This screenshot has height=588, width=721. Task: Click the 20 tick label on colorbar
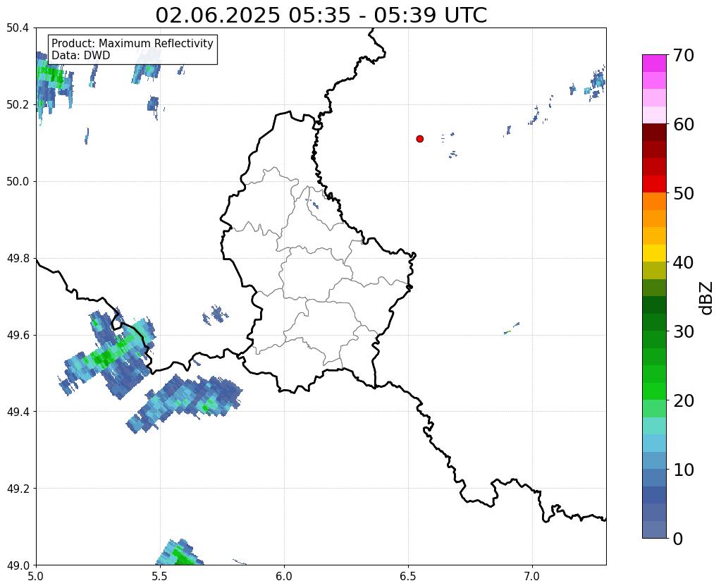pyautogui.click(x=684, y=400)
